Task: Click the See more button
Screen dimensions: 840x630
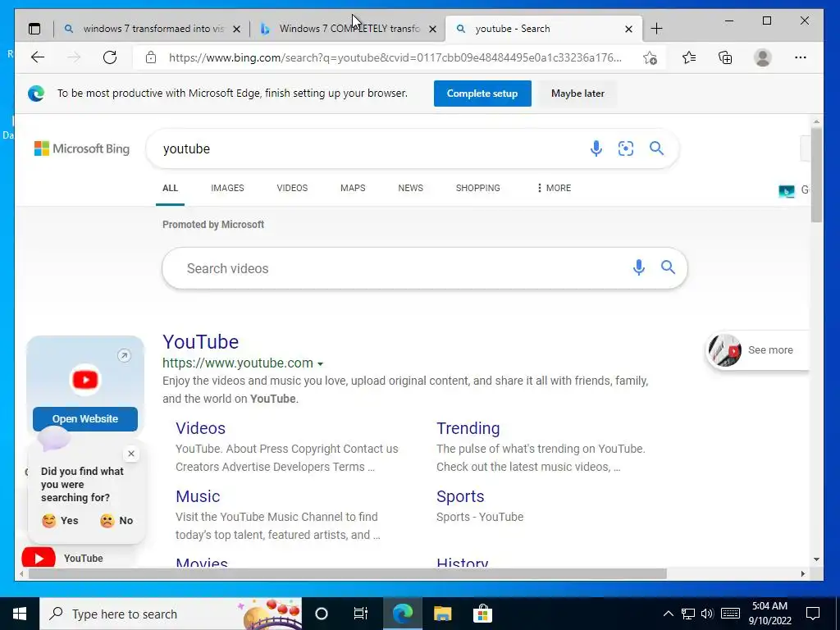Action: pos(757,349)
